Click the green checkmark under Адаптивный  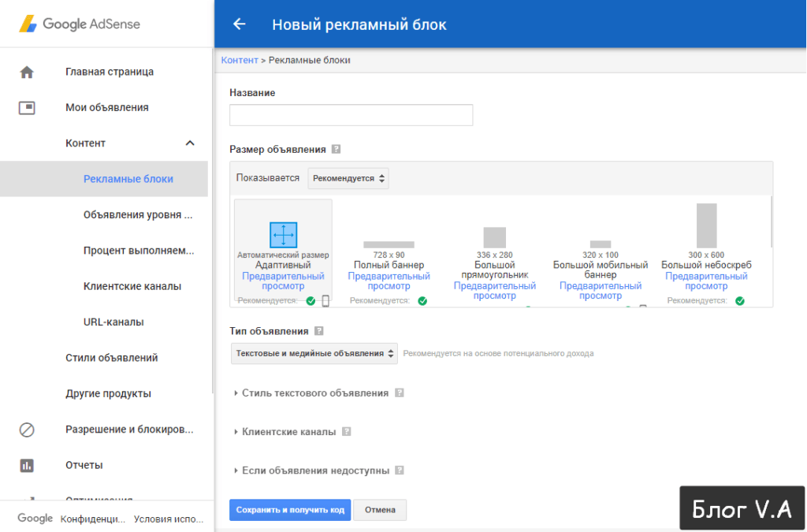pyautogui.click(x=311, y=301)
